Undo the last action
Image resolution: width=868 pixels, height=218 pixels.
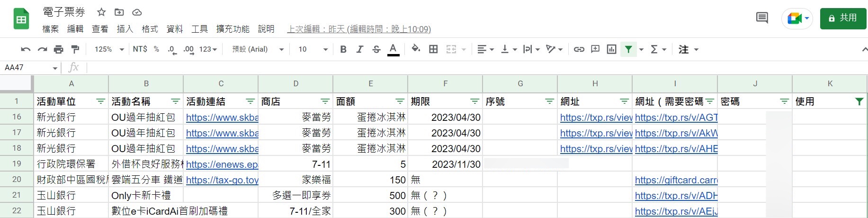click(26, 49)
